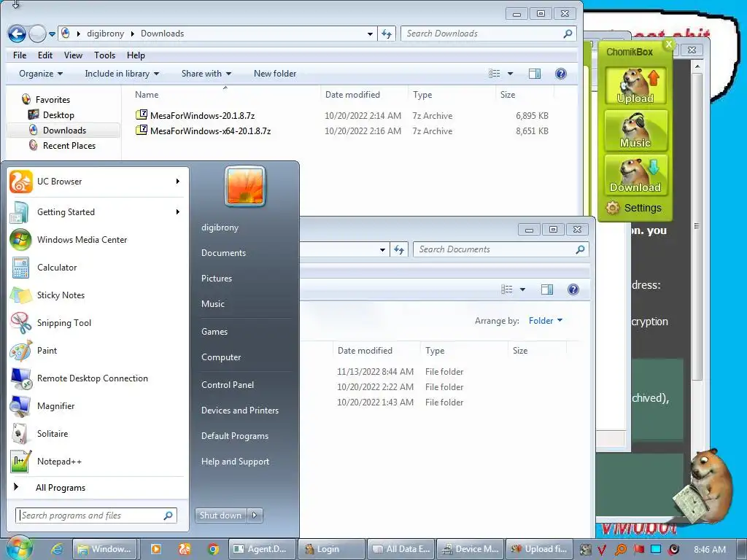Expand Getting Started submenu arrow

pyautogui.click(x=178, y=212)
